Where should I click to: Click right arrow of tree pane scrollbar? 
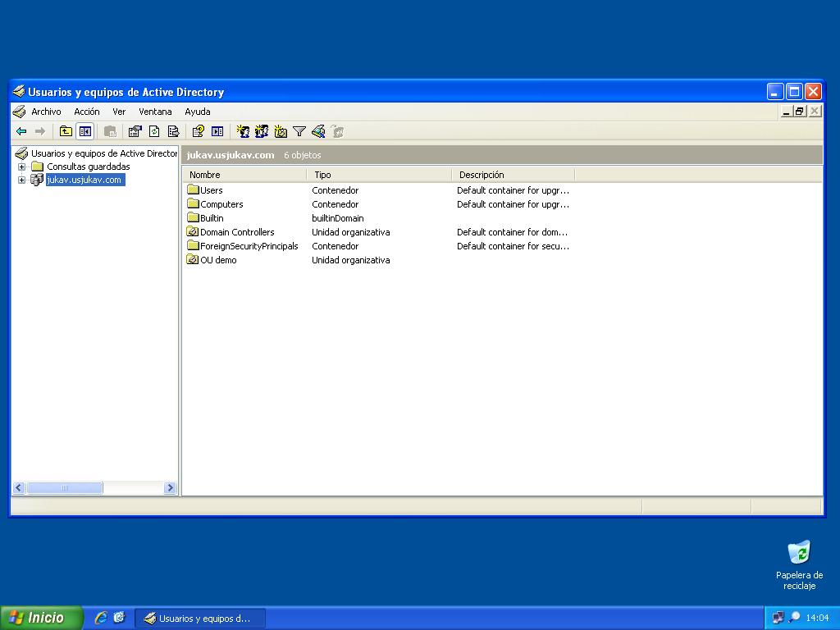pyautogui.click(x=170, y=488)
